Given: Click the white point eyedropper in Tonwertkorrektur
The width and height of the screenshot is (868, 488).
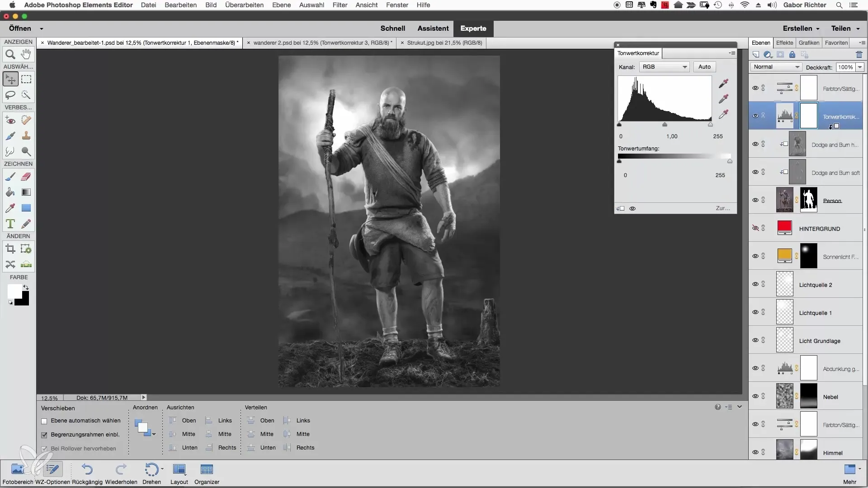Looking at the screenshot, I should coord(724,114).
